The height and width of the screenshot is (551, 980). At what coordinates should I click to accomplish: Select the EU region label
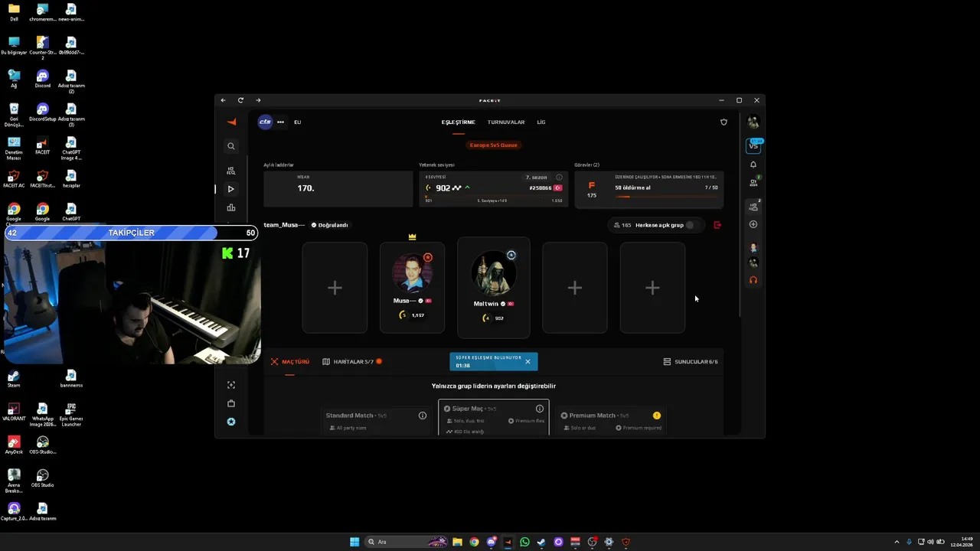298,122
